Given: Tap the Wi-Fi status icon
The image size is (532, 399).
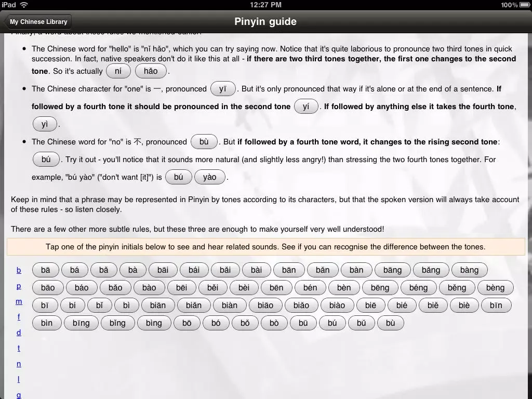Looking at the screenshot, I should (24, 5).
